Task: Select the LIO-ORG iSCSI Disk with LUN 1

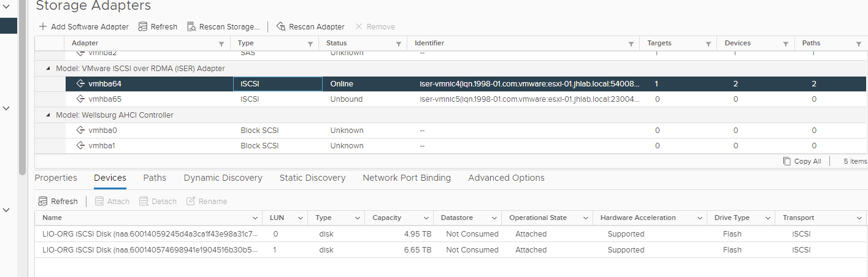Action: click(x=451, y=250)
